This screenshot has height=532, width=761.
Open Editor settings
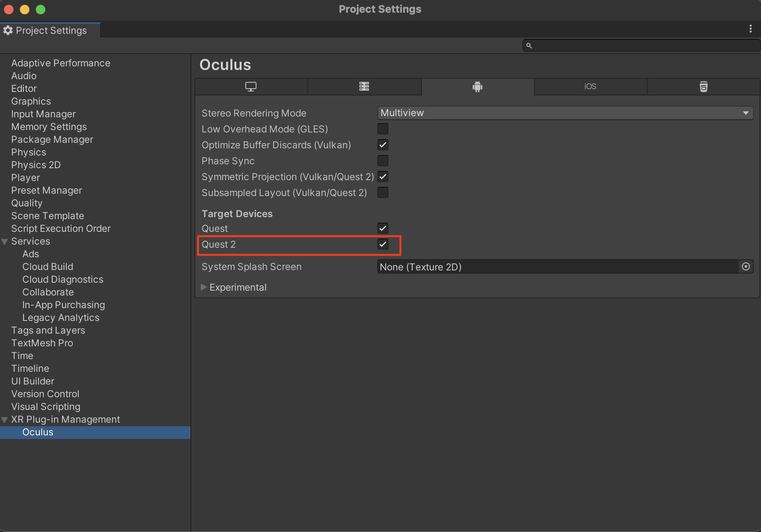(x=24, y=89)
